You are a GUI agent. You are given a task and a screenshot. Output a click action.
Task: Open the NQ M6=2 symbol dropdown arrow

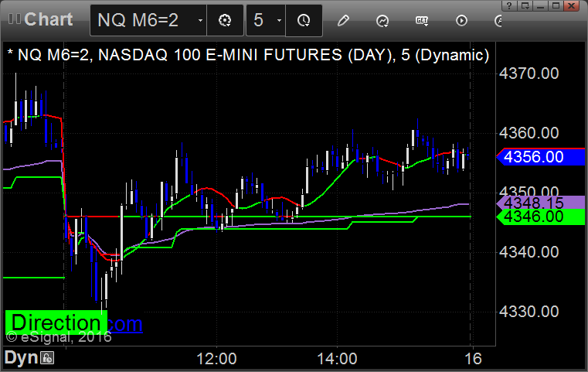tap(200, 20)
